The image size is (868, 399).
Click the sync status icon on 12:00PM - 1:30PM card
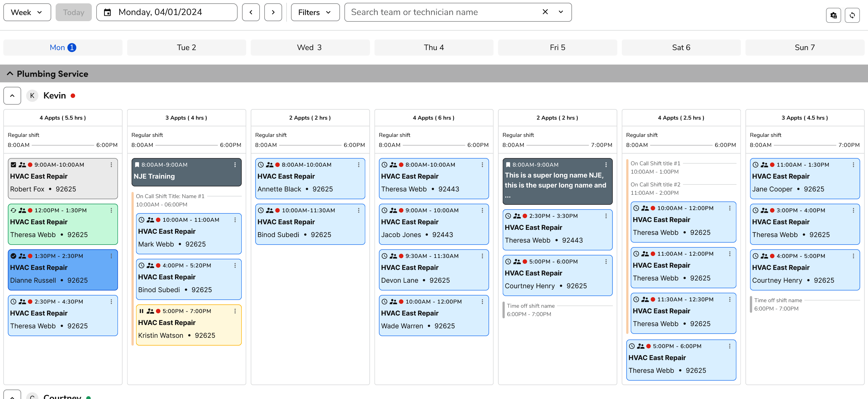coord(13,210)
